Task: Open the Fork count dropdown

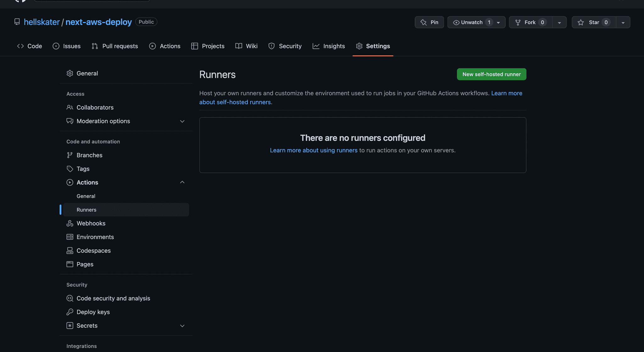Action: pos(559,22)
